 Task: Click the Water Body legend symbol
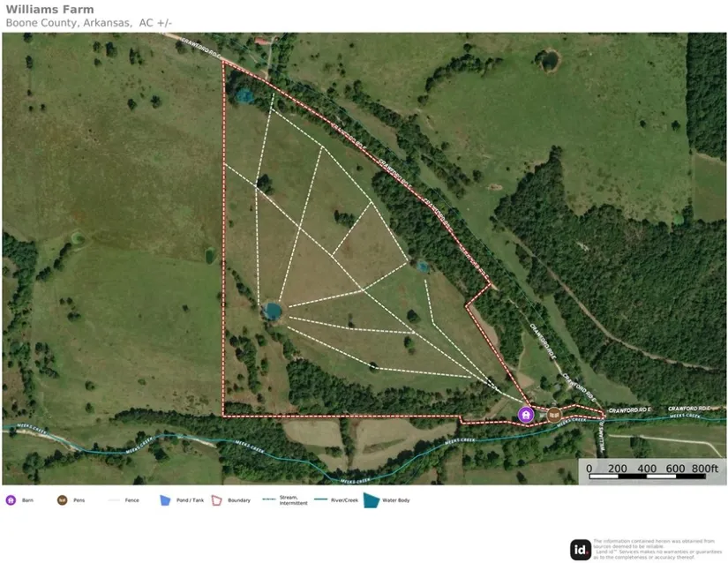(371, 500)
